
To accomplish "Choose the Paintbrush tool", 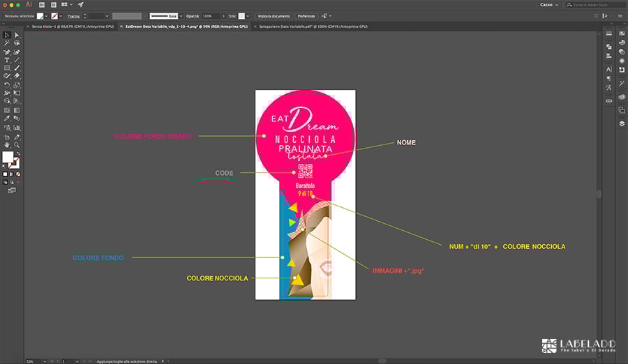I will (x=17, y=68).
